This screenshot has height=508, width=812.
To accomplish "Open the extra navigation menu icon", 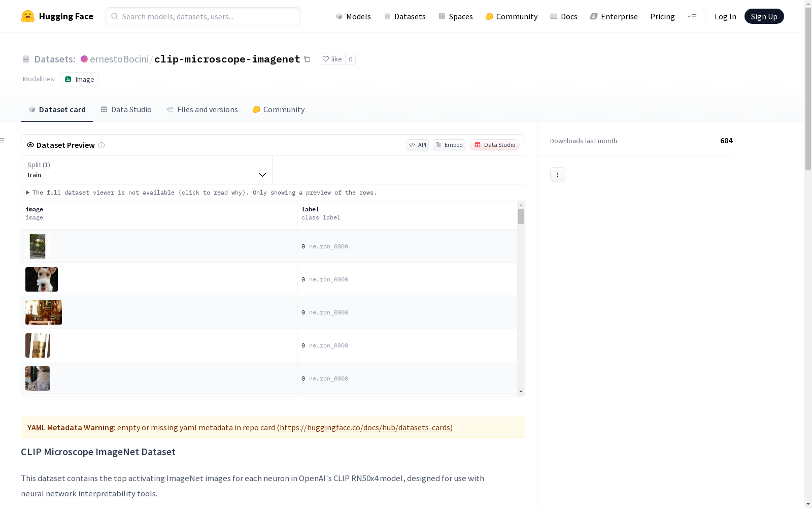I will click(x=692, y=16).
